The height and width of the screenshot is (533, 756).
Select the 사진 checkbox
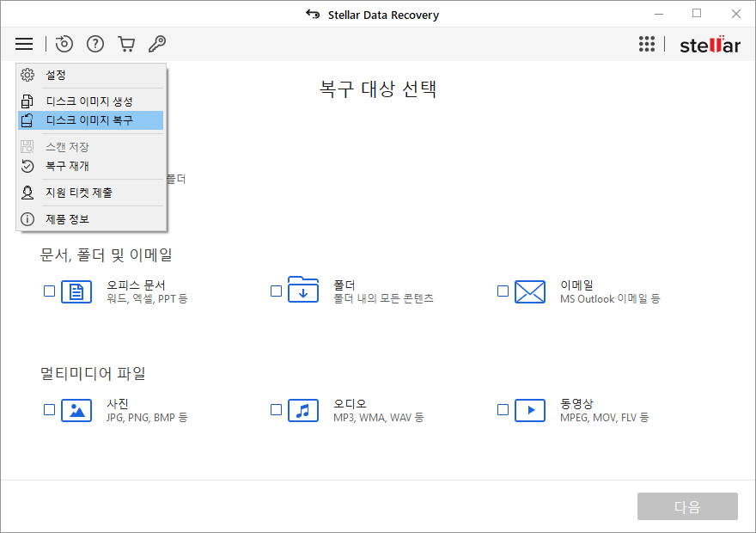49,409
